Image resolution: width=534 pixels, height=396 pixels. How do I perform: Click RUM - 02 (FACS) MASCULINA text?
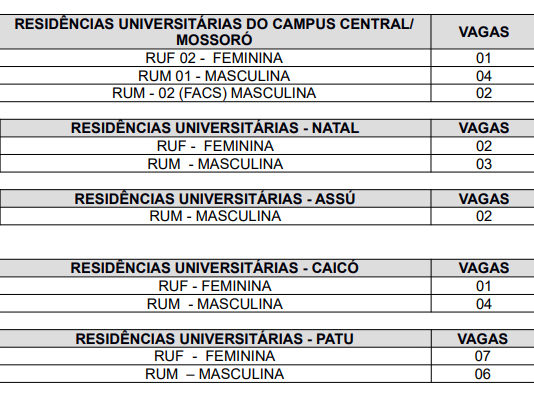(x=214, y=93)
